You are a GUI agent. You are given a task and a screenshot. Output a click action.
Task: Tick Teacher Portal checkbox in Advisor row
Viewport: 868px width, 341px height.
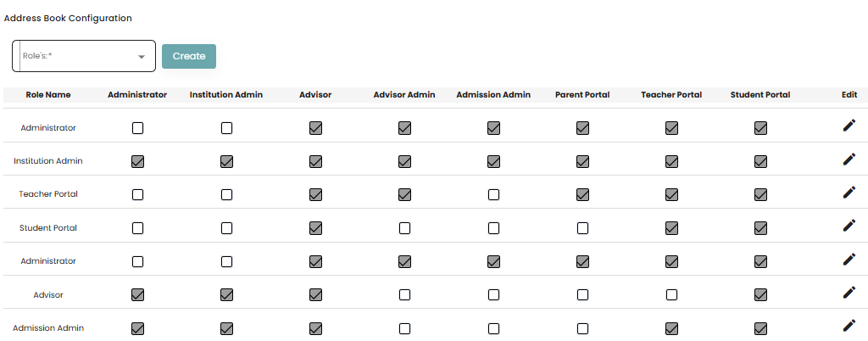671,295
